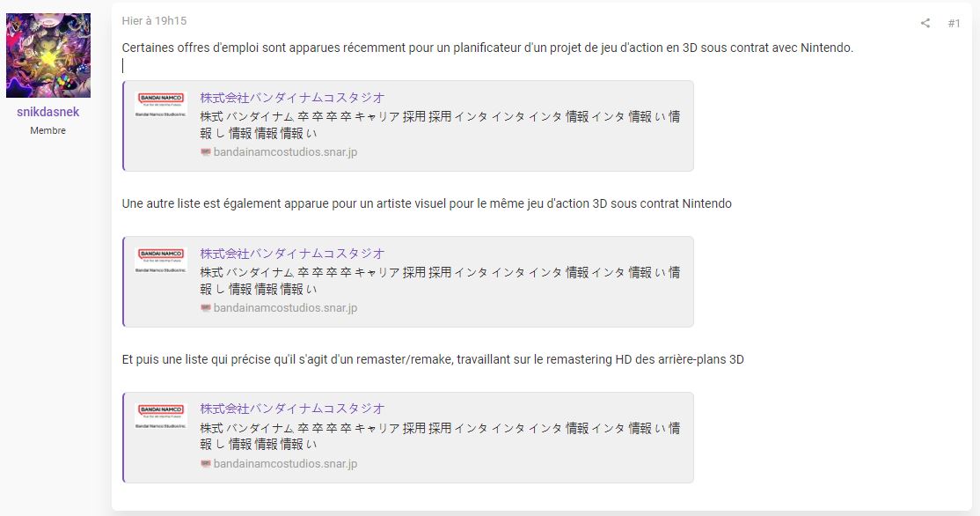This screenshot has height=516, width=980.
Task: Click the favicon beside the third snar.jp domain
Action: pos(206,463)
